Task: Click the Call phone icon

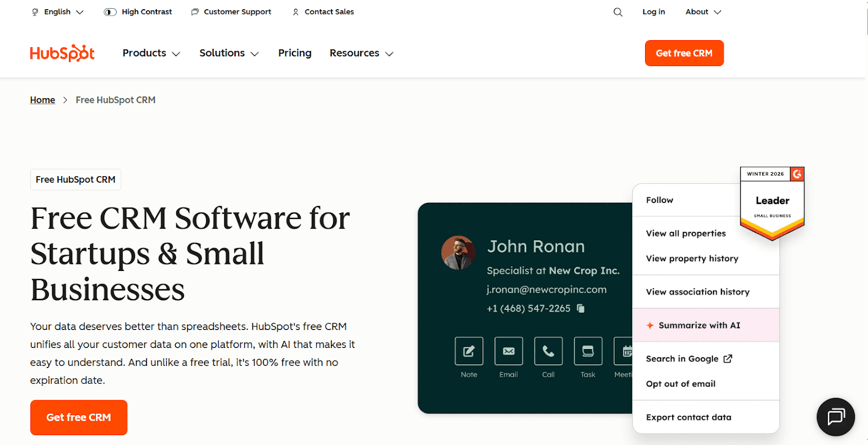Action: coord(548,351)
